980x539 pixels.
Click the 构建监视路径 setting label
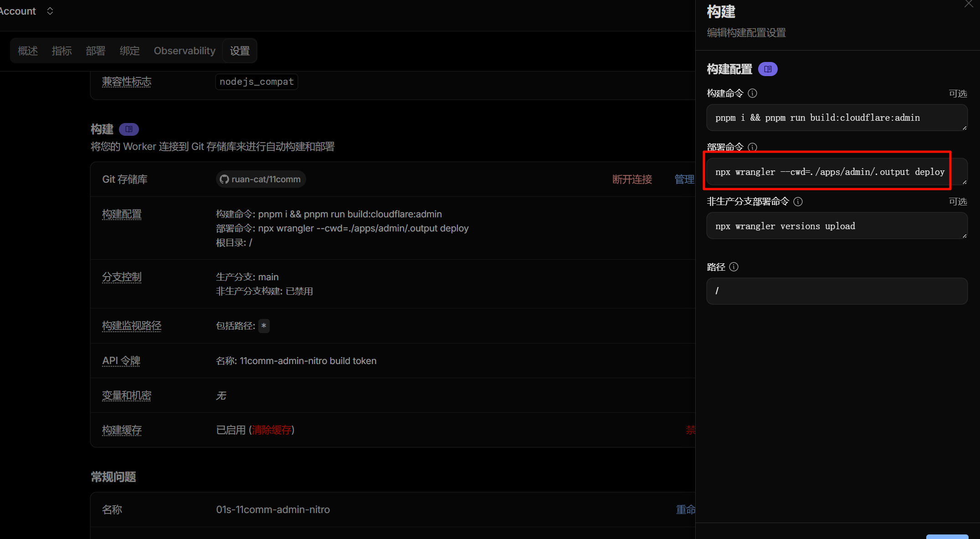tap(132, 326)
